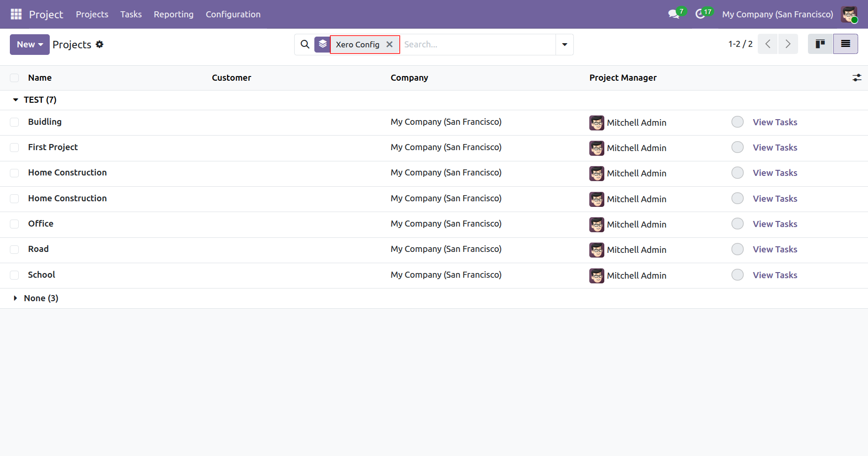Click Mitchell Admin avatar in Buidling row
The height and width of the screenshot is (456, 868).
click(x=597, y=122)
